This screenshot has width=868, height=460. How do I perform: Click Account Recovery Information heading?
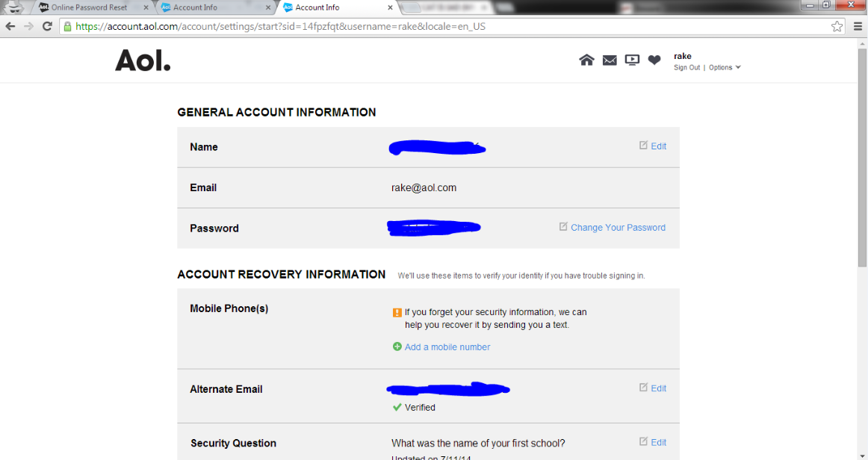click(x=281, y=275)
